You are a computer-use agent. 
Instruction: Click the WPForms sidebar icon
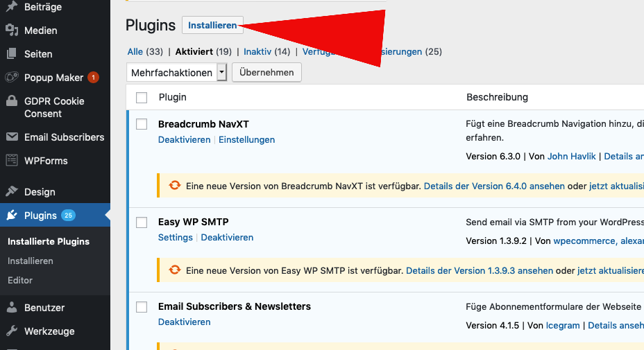point(12,161)
